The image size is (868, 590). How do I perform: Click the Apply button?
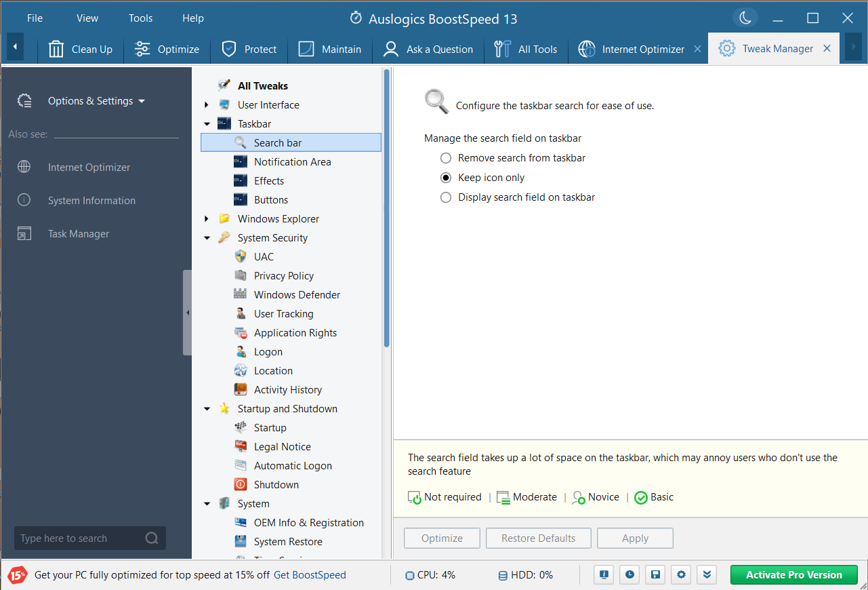click(634, 538)
